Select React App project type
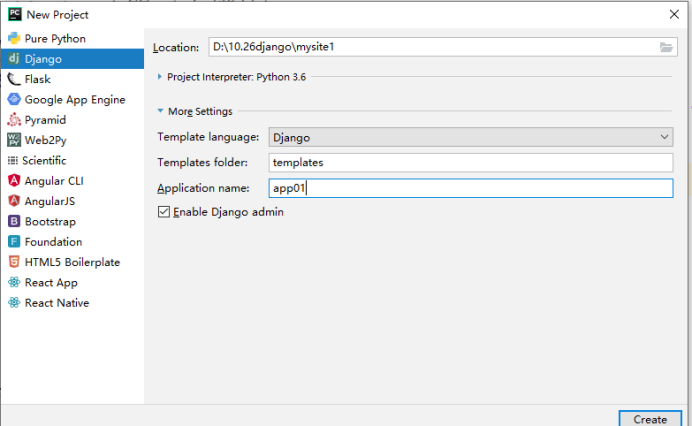This screenshot has width=692, height=426. [x=72, y=282]
